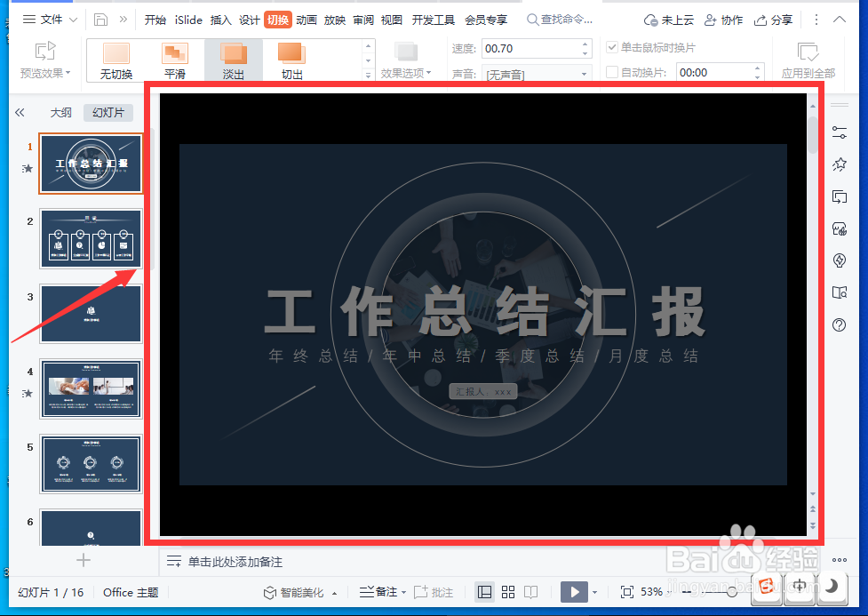Image resolution: width=868 pixels, height=616 pixels.
Task: Select slide 3 thumbnail
Action: coord(91,314)
